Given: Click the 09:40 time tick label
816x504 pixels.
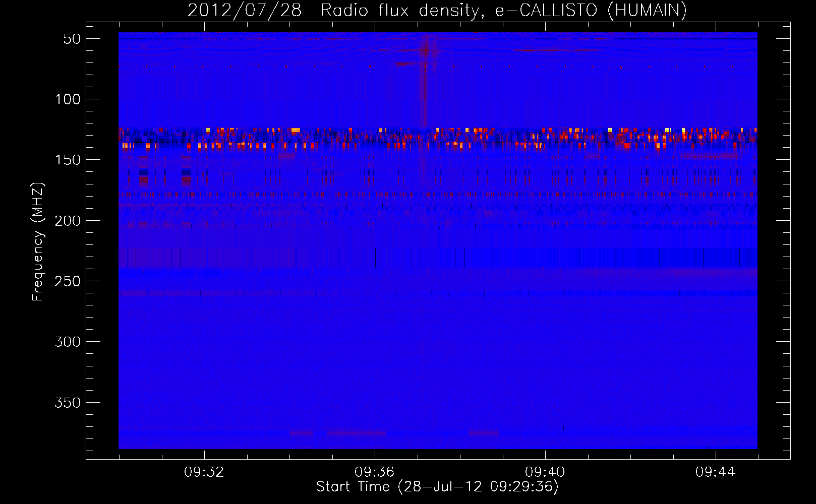Looking at the screenshot, I should 545,472.
